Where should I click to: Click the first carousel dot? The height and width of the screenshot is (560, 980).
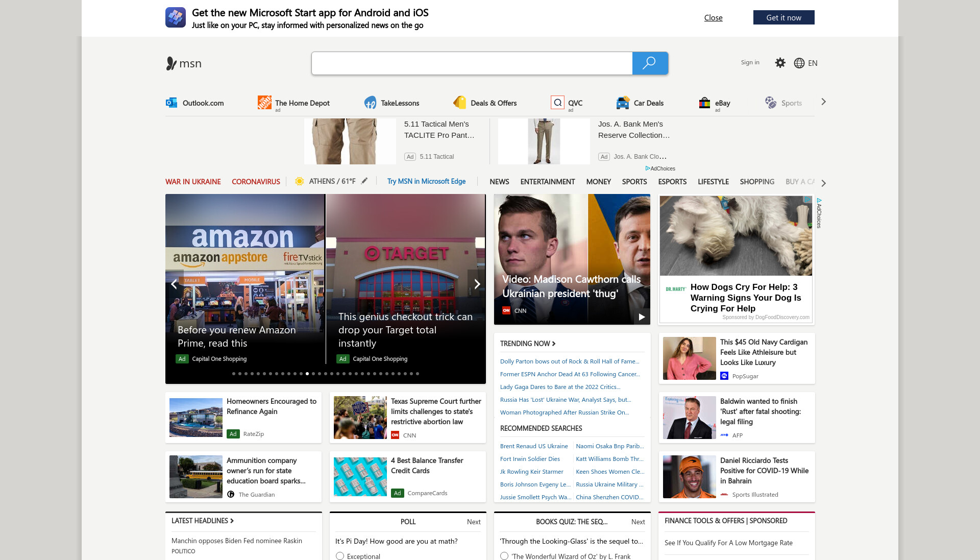click(x=234, y=374)
